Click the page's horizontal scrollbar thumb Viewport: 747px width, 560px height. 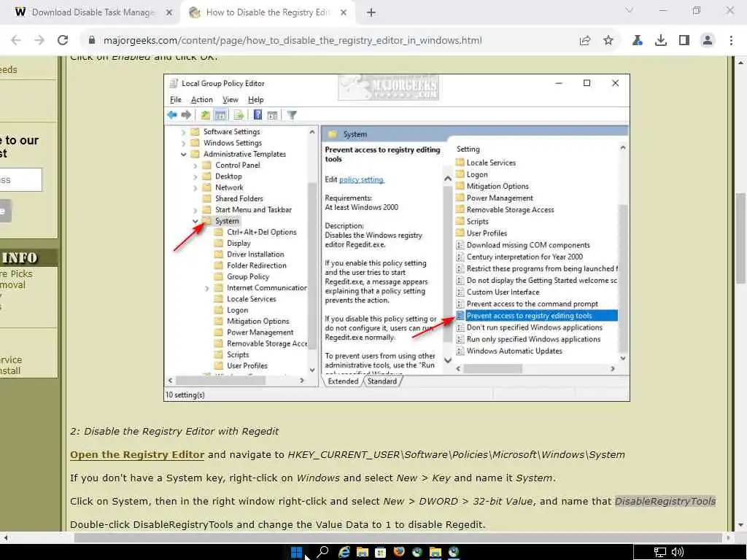pyautogui.click(x=398, y=537)
